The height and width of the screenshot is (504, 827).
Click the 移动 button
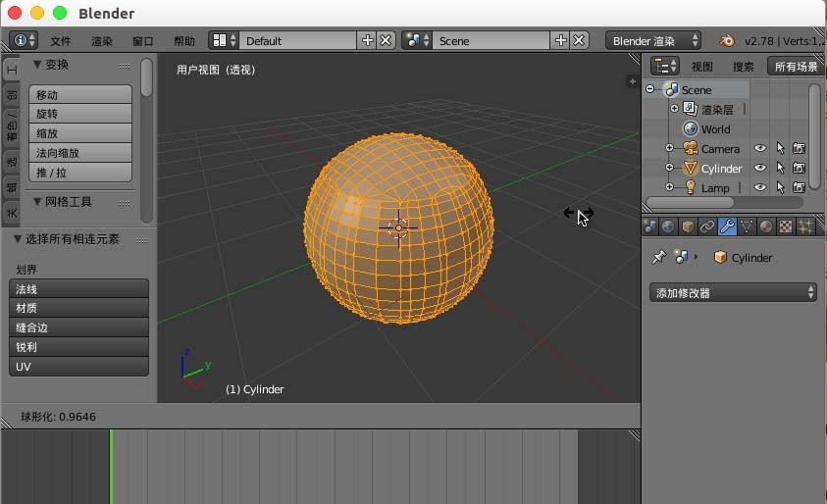[80, 95]
